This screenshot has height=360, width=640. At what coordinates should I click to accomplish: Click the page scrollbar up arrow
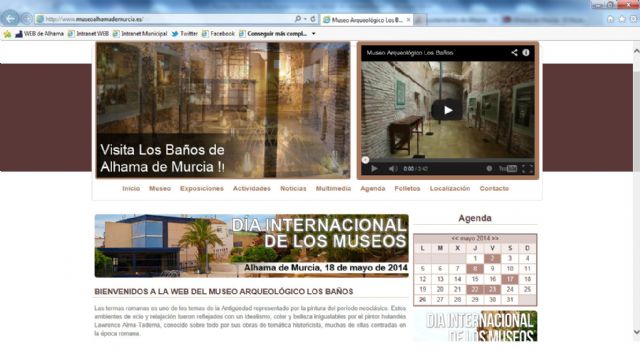[636, 51]
